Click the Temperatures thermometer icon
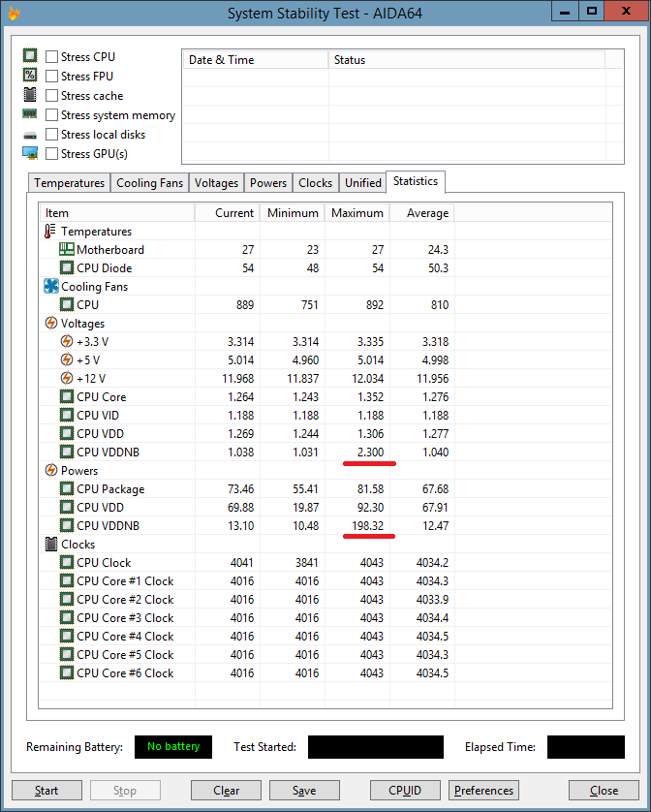 (50, 231)
